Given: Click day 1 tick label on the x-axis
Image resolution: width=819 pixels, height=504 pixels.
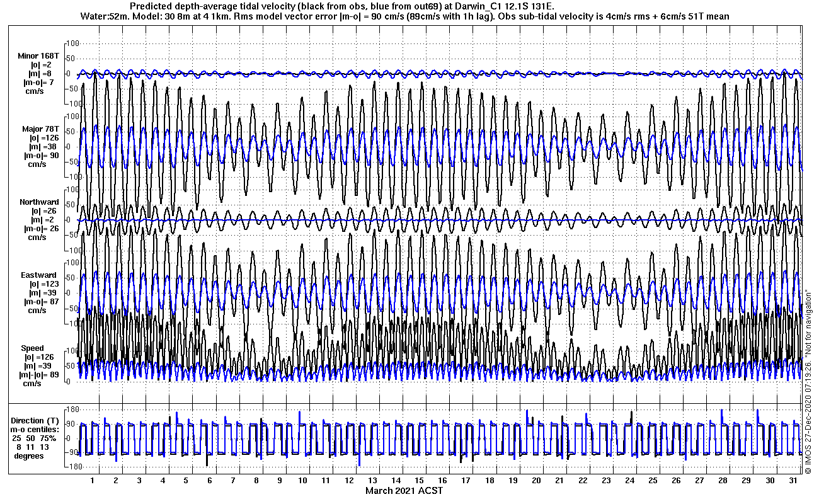Looking at the screenshot, I should pyautogui.click(x=93, y=480).
